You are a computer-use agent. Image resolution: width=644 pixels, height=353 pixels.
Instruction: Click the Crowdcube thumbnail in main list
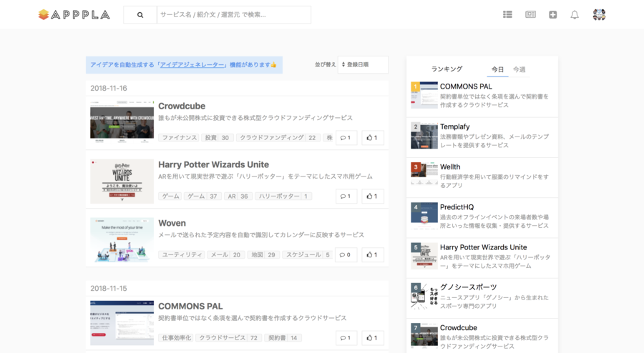pyautogui.click(x=122, y=121)
